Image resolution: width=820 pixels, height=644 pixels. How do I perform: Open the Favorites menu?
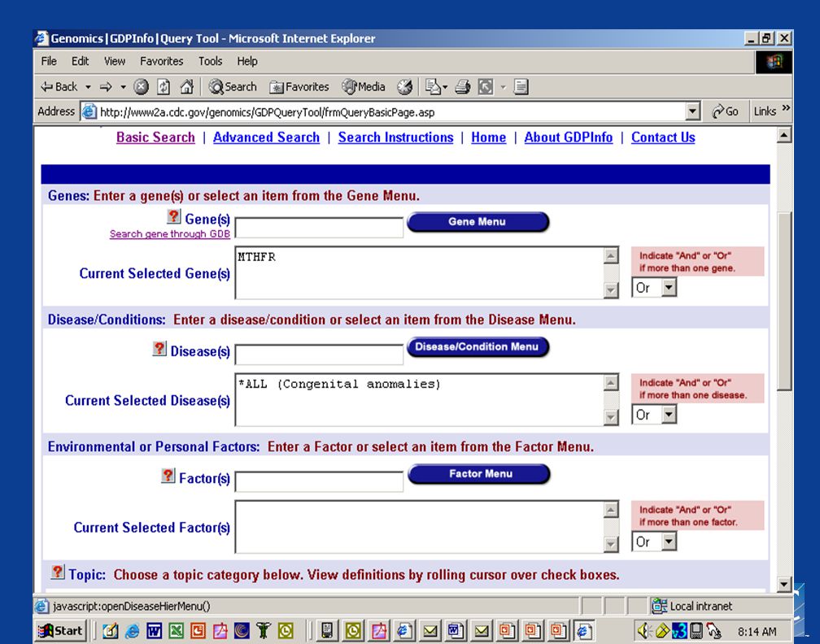pos(162,61)
